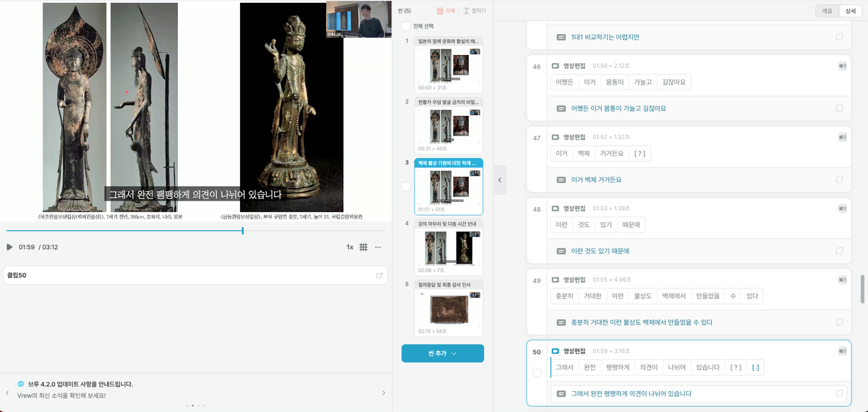Click the video icon on clip 50
Viewport: 868px width, 412px height.
556,351
